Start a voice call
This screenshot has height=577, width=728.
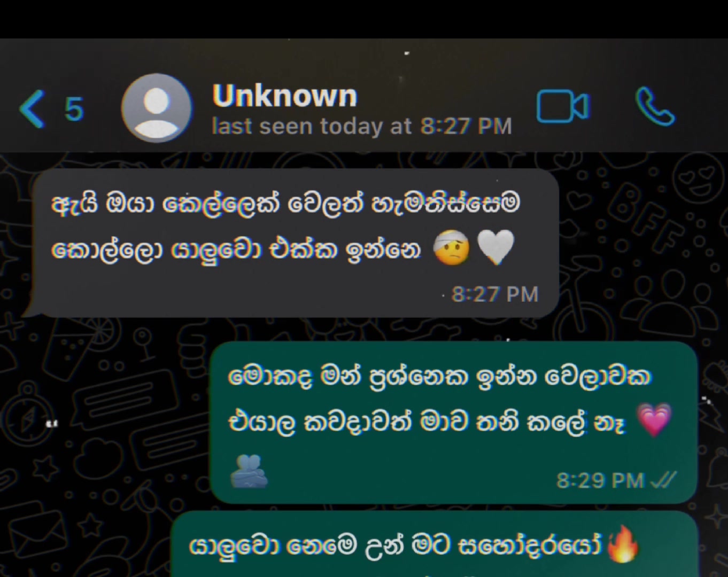click(655, 106)
